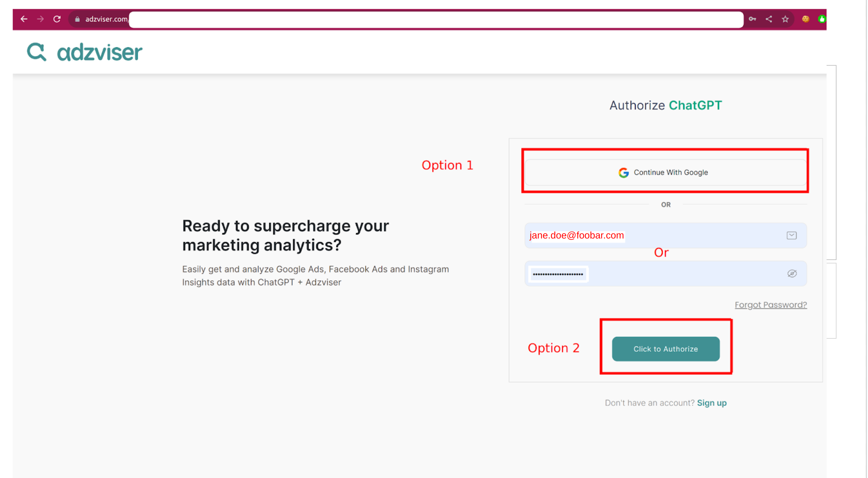
Task: Open the Forgot Password link
Action: [771, 305]
